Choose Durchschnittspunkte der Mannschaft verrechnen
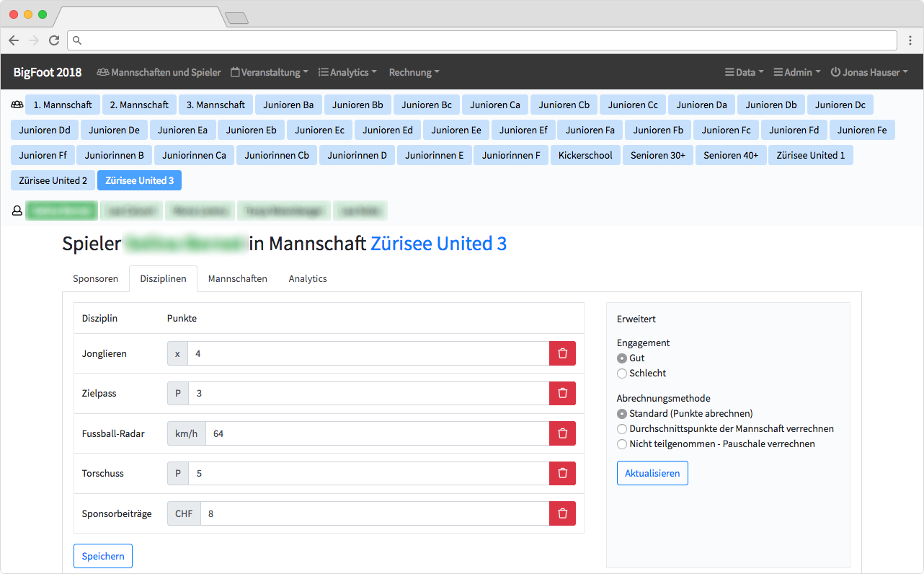924x574 pixels. 622,429
